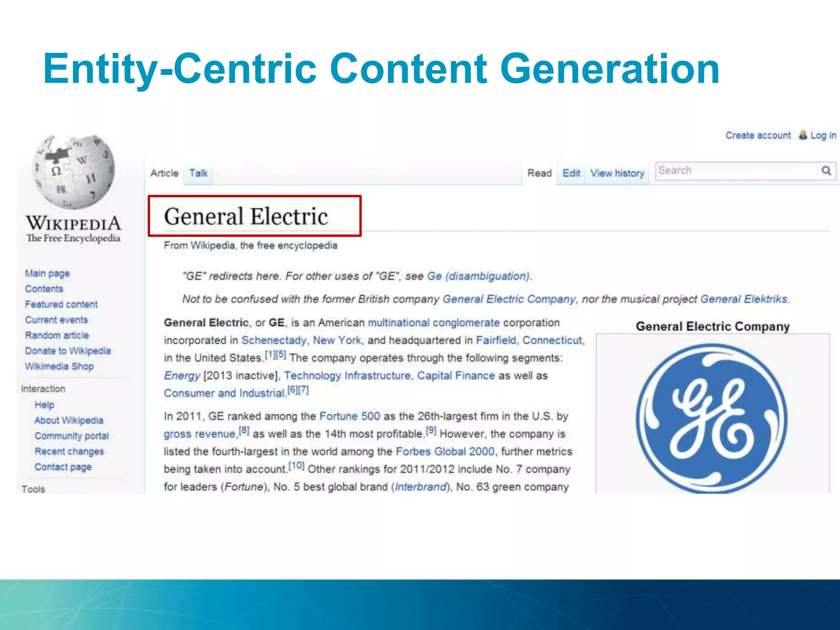Viewport: 840px width, 630px height.
Task: Click citation reference [9]
Action: (431, 431)
